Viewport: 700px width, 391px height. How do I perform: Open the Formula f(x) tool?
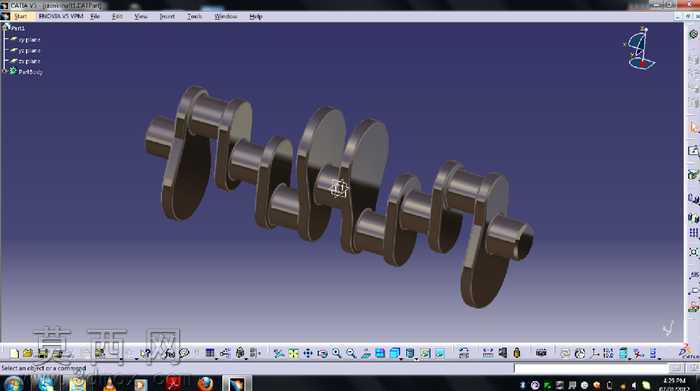169,354
